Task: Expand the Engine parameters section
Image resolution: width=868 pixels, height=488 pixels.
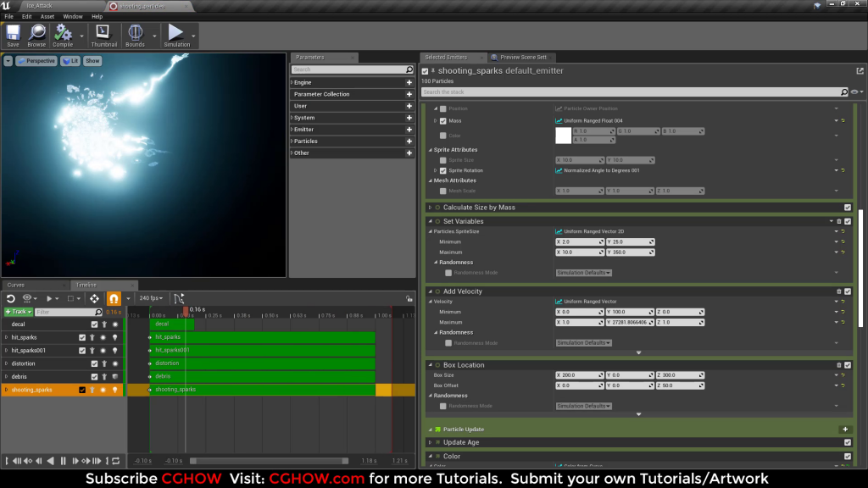Action: pos(292,82)
